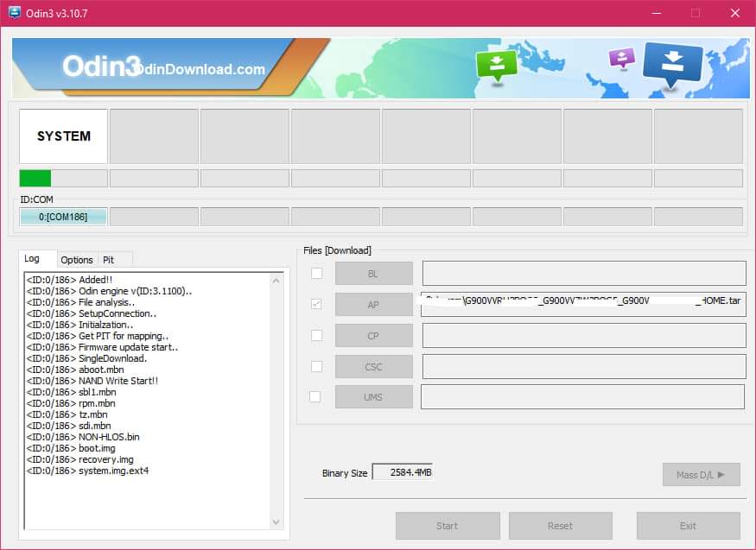756x550 pixels.
Task: Click the log line 'Added!!'
Action: point(69,280)
